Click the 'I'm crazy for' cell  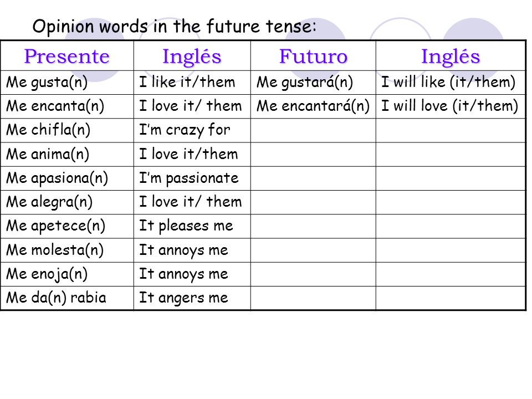[192, 130]
